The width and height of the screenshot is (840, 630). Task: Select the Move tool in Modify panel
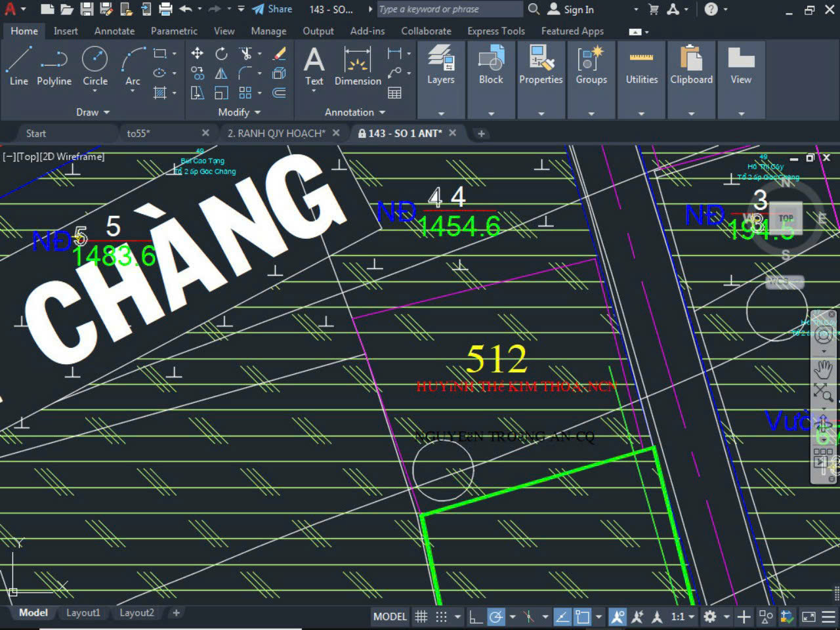click(197, 54)
